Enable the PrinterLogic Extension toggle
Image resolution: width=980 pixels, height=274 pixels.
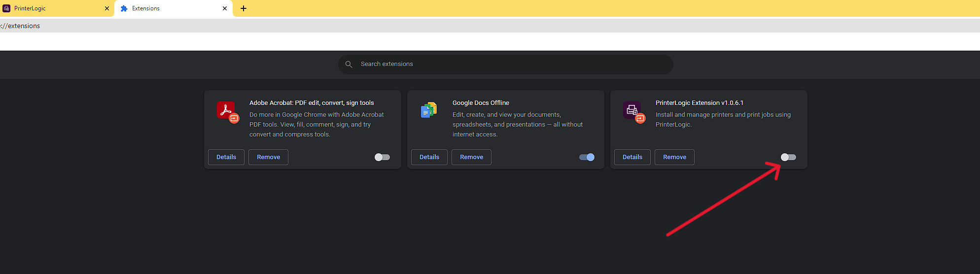(x=788, y=157)
